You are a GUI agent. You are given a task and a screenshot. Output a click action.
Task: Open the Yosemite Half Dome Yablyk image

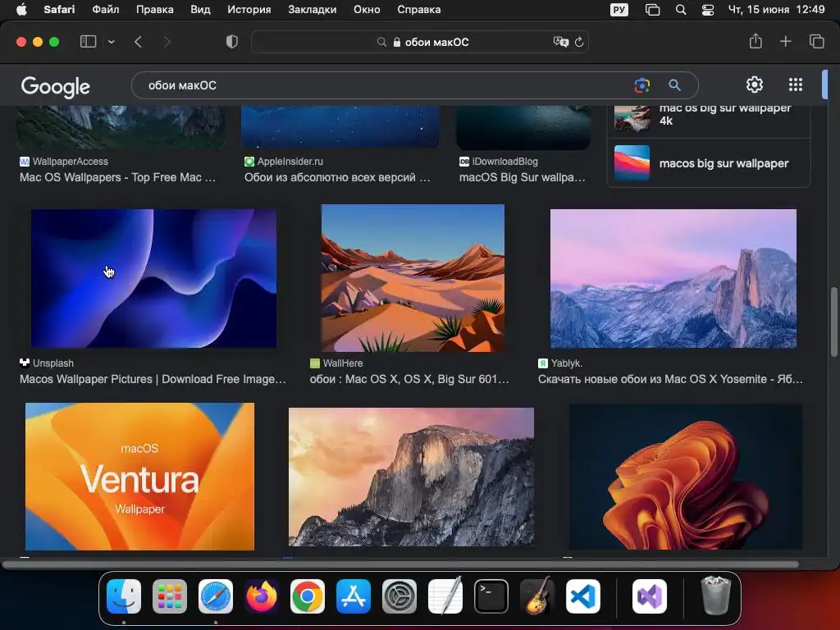point(673,278)
